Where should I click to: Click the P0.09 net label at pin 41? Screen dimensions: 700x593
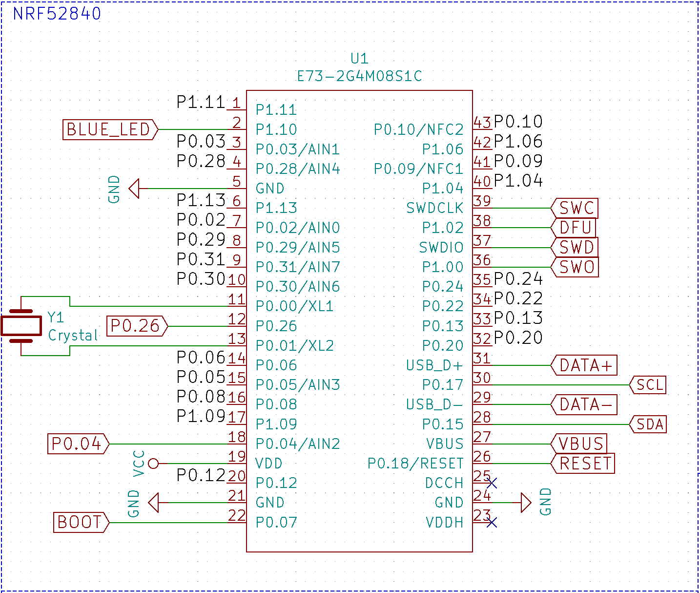click(518, 161)
